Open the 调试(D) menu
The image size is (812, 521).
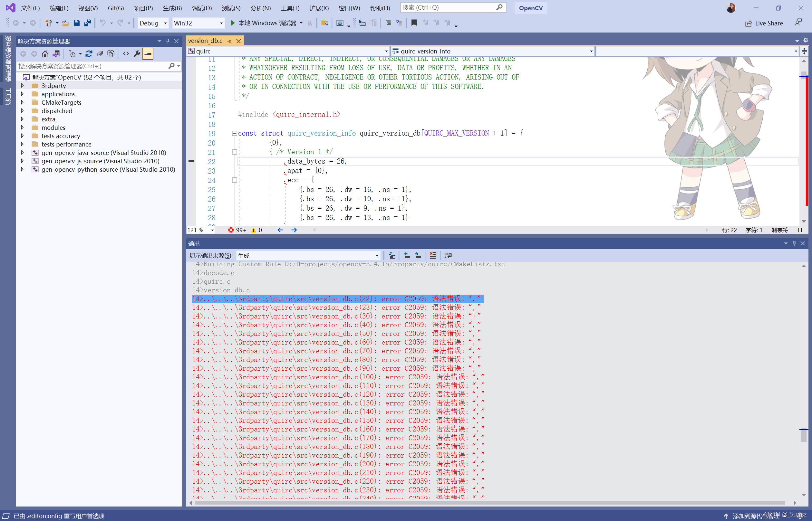(201, 8)
